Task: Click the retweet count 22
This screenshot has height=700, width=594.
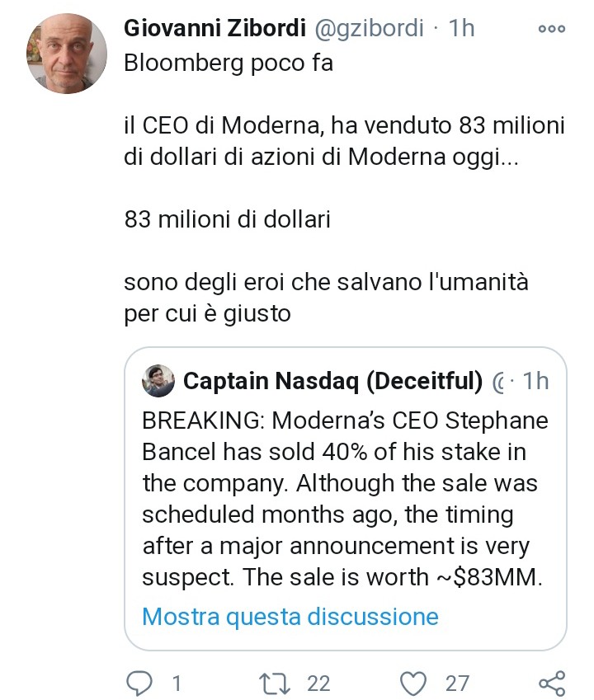Action: (318, 683)
